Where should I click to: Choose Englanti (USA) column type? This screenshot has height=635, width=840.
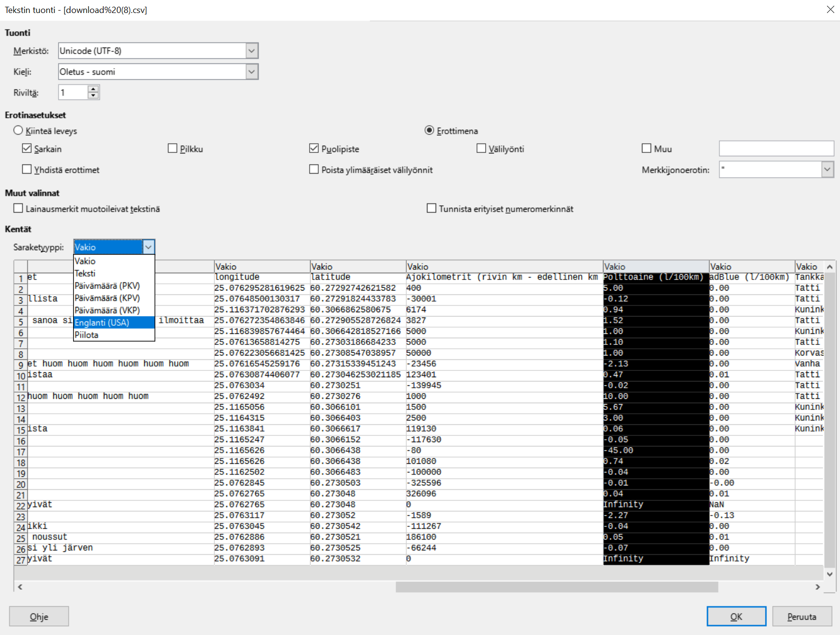114,322
